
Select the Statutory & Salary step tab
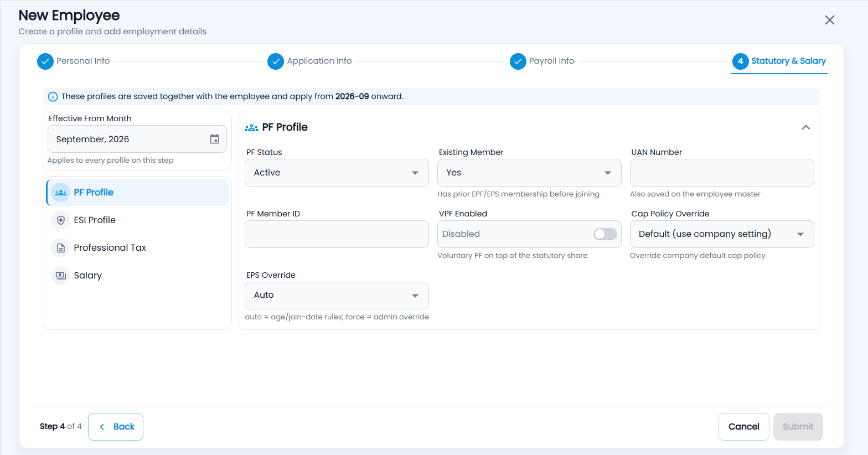(779, 61)
